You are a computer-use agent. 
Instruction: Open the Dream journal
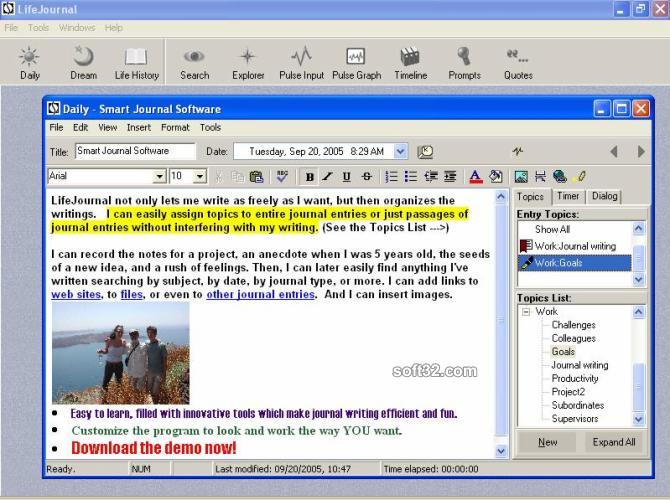pyautogui.click(x=83, y=63)
